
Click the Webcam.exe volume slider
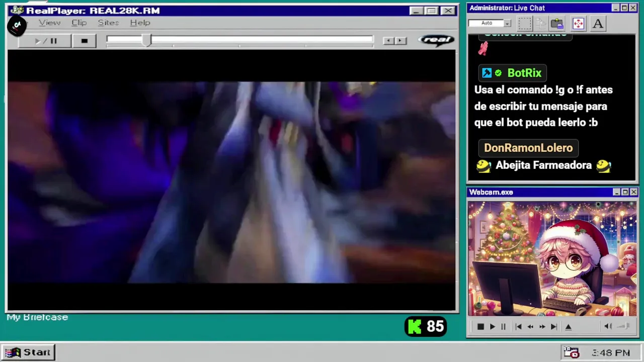tap(624, 326)
